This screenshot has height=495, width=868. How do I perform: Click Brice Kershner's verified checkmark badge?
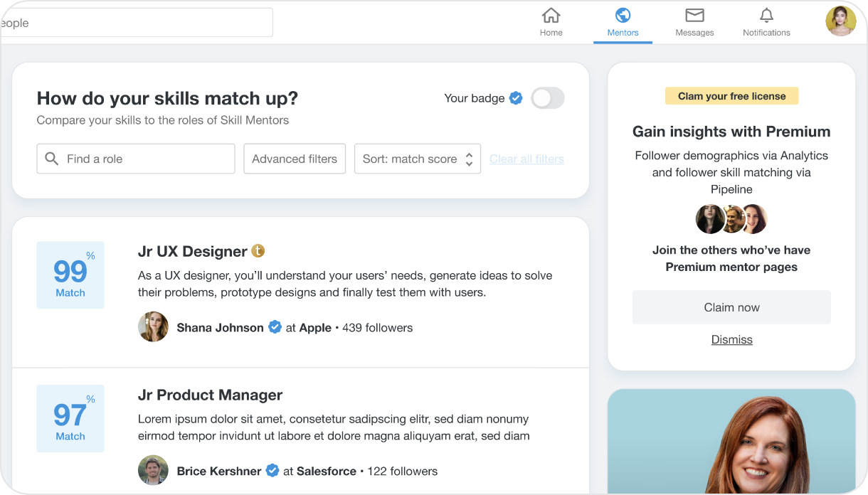272,471
